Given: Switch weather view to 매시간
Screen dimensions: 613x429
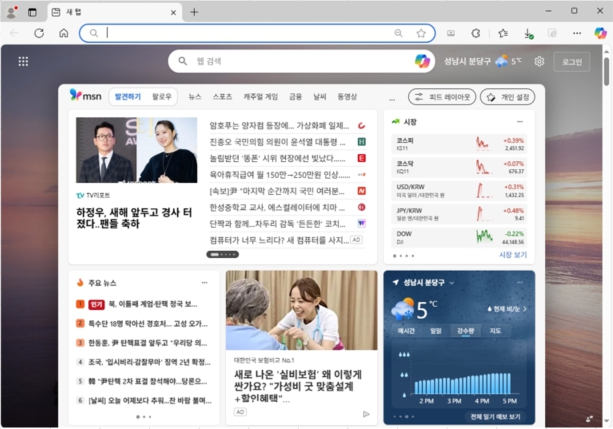Looking at the screenshot, I should 406,331.
